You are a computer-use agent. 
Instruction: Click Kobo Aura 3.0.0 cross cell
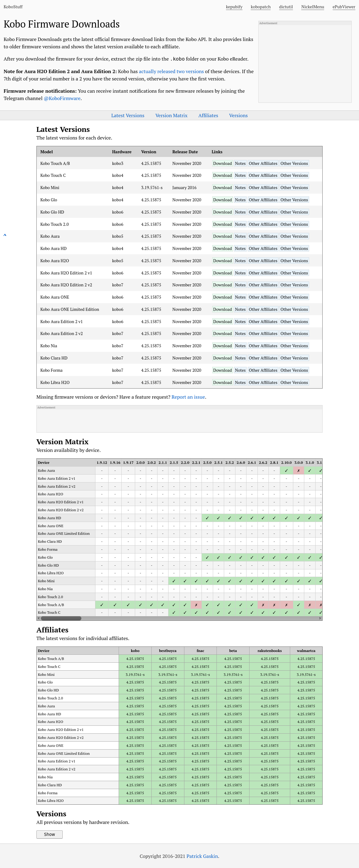[x=298, y=471]
